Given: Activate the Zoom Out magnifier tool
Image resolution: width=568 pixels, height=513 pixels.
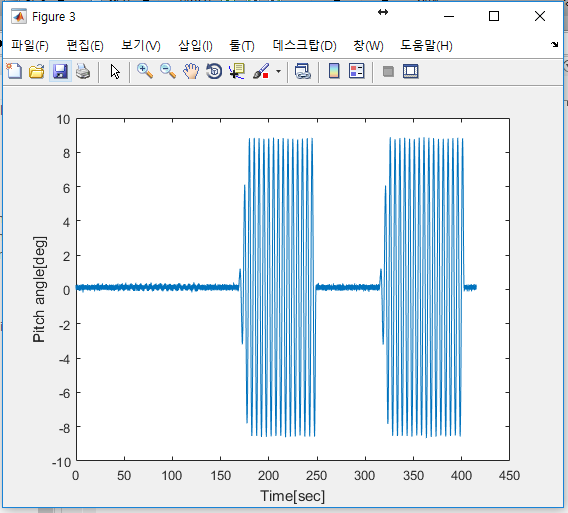Looking at the screenshot, I should (x=168, y=71).
